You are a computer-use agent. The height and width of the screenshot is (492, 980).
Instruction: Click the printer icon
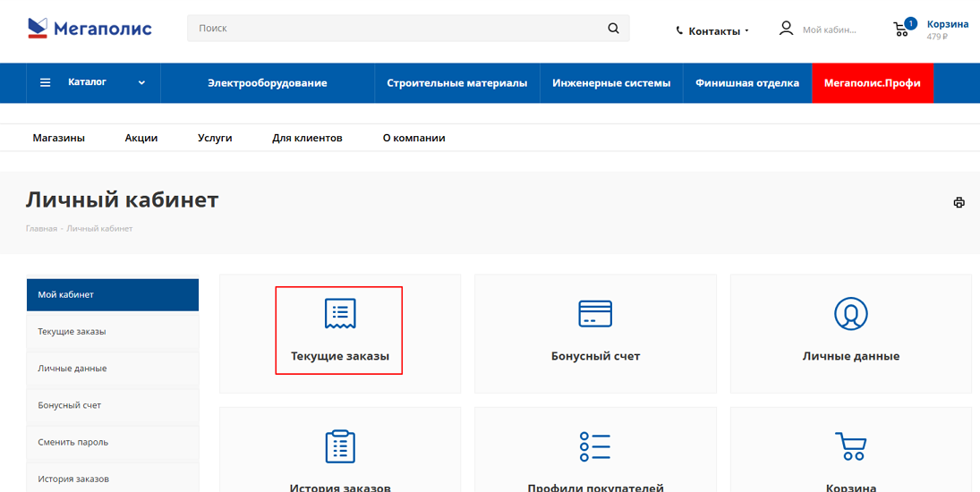coord(959,202)
